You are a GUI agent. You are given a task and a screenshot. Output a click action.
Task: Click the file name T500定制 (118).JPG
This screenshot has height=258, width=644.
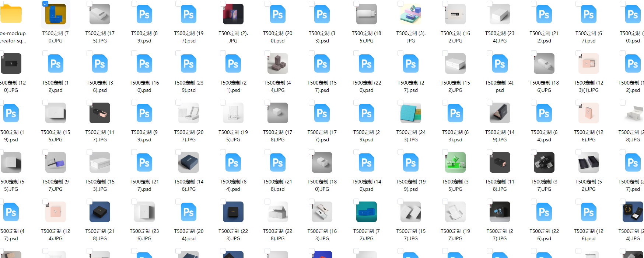click(500, 185)
